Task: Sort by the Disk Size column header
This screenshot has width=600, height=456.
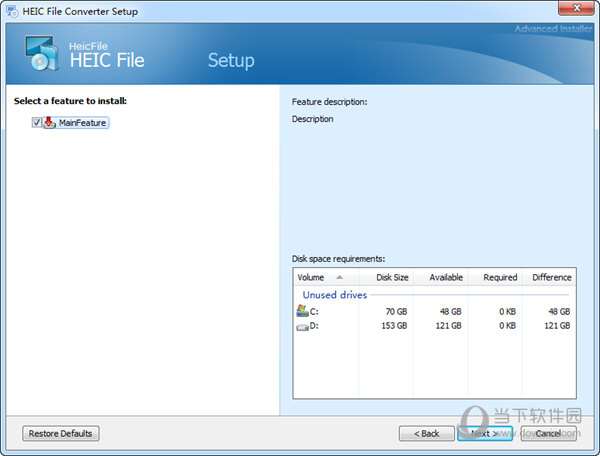Action: [387, 277]
